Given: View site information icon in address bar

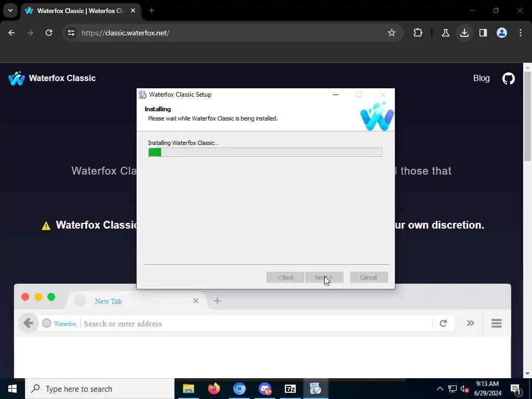Looking at the screenshot, I should point(71,33).
